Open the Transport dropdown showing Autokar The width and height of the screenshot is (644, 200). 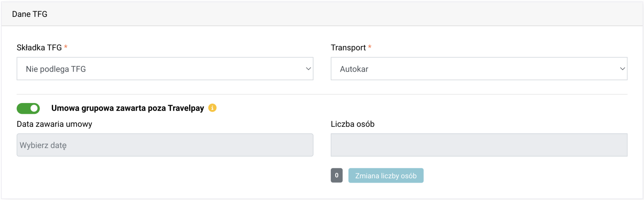point(479,69)
